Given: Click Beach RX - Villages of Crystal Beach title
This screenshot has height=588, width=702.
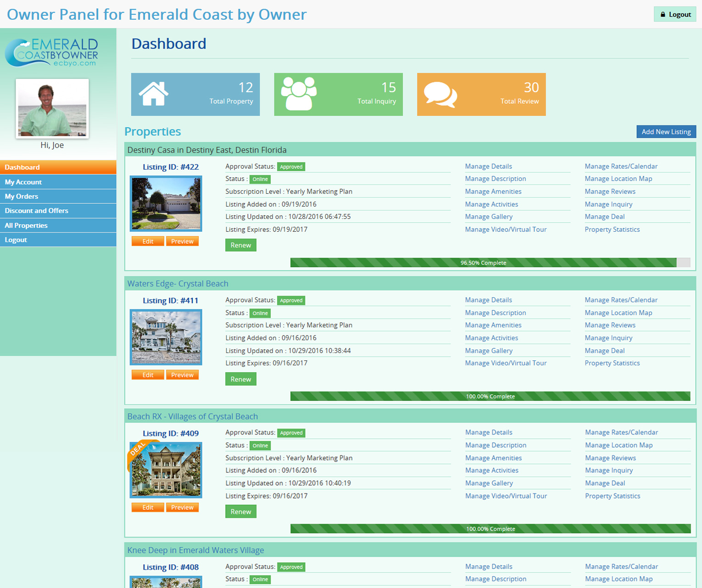Looking at the screenshot, I should 192,416.
